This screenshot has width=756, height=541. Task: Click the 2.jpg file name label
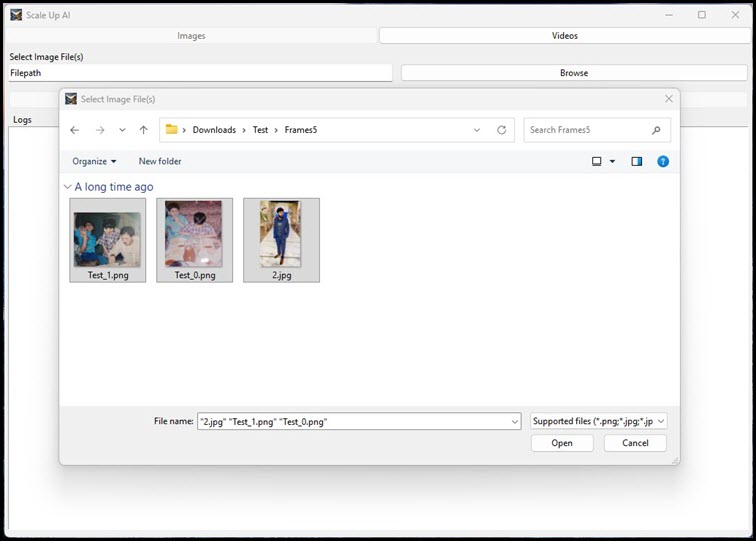pyautogui.click(x=282, y=275)
